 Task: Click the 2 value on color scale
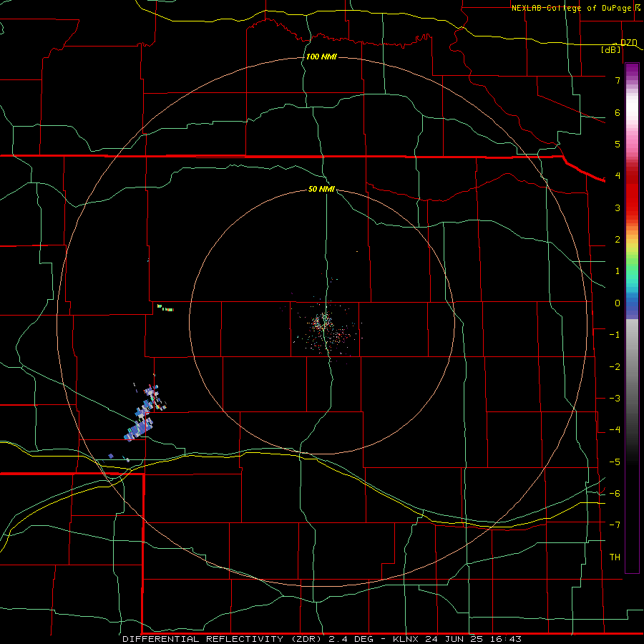click(x=618, y=240)
